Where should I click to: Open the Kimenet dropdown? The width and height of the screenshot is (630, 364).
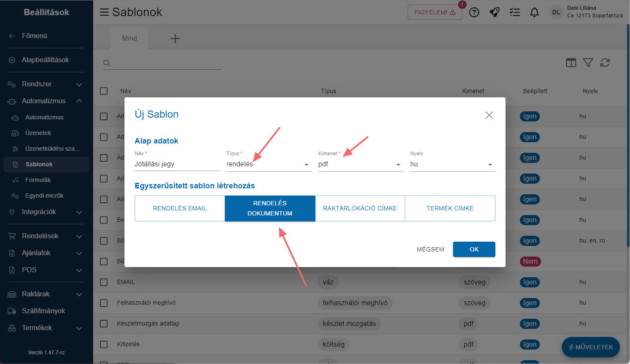360,164
